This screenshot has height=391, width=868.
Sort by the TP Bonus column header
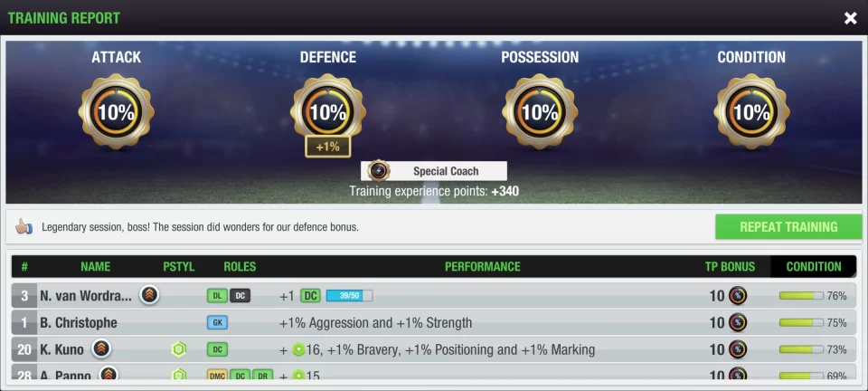pos(730,266)
